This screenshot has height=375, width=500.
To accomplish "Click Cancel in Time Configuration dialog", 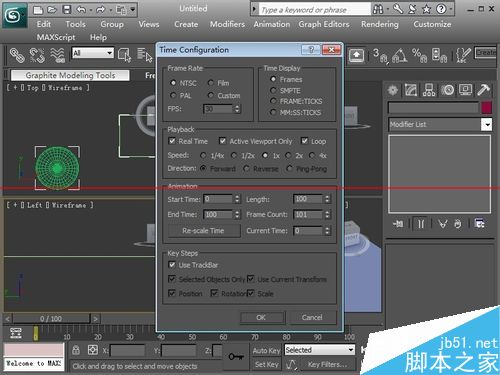I will click(312, 317).
